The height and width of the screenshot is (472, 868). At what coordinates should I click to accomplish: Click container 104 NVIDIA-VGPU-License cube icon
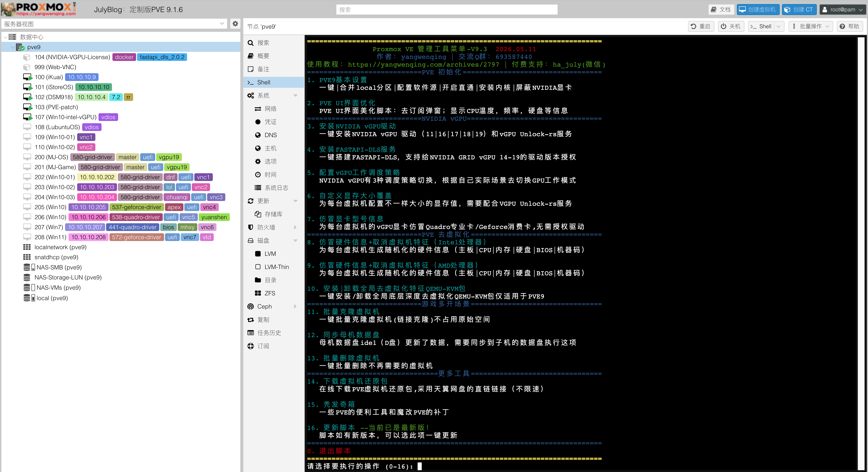[27, 57]
